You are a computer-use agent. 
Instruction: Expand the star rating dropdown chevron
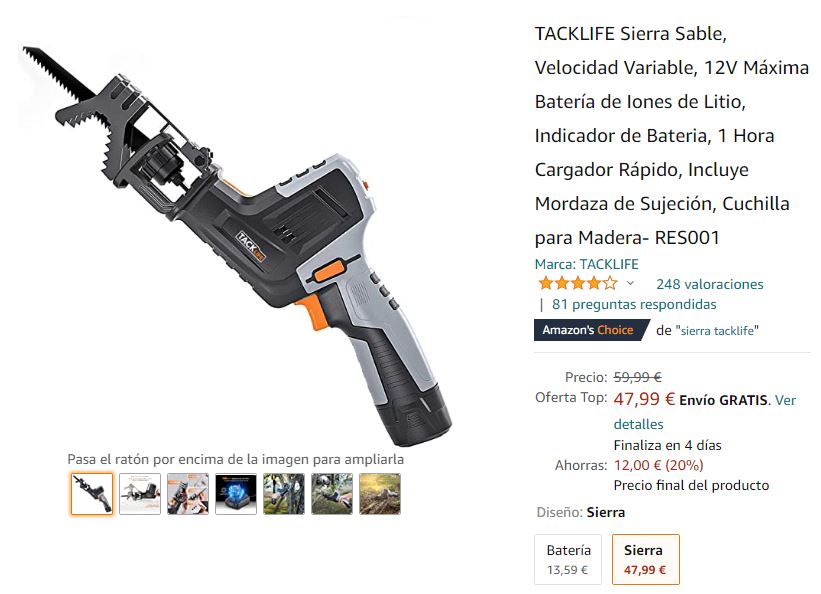click(630, 283)
